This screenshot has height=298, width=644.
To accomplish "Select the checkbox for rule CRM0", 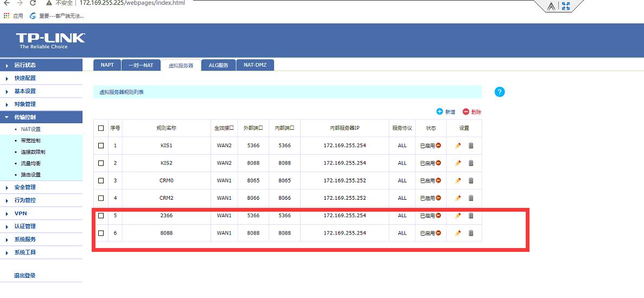I will pyautogui.click(x=101, y=181).
